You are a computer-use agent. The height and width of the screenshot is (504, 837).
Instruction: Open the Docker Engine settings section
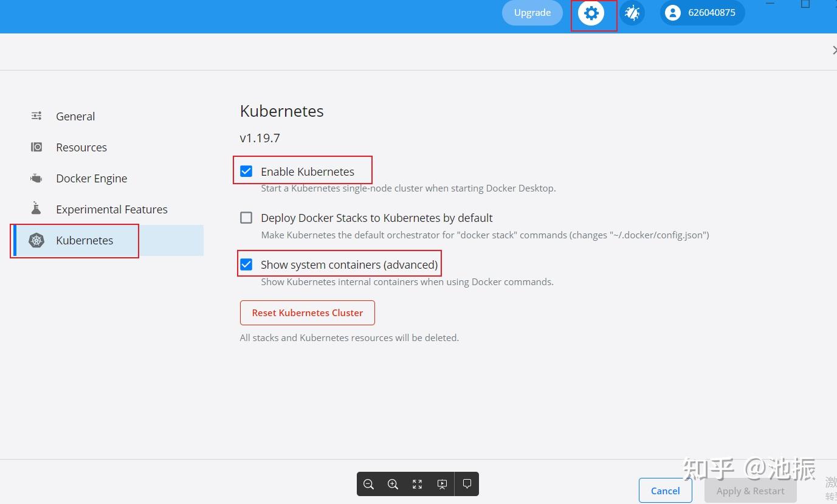pyautogui.click(x=91, y=178)
